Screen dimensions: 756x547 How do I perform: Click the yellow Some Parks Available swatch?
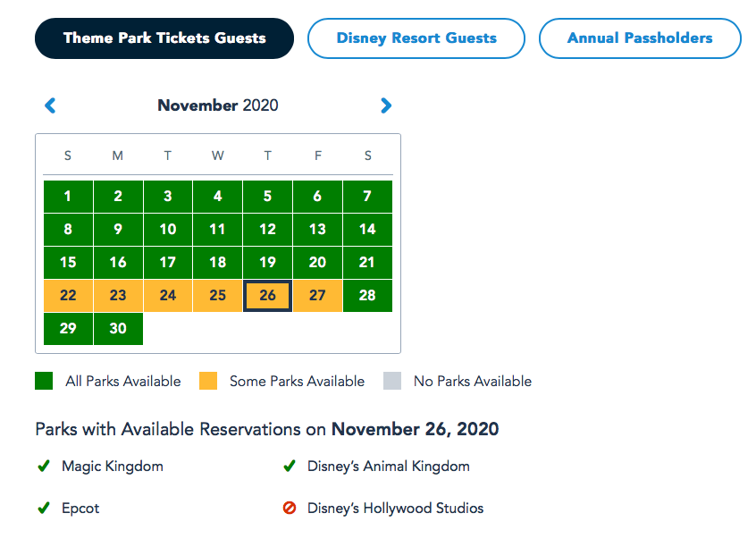207,382
